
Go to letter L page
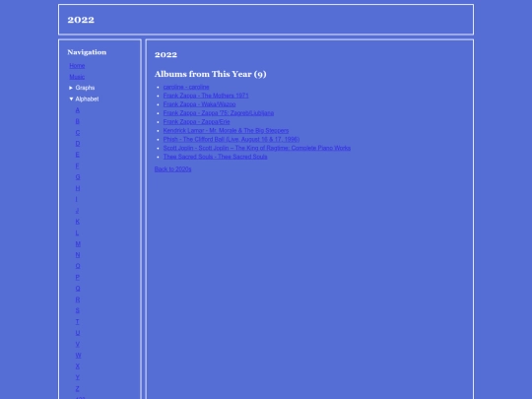[x=78, y=233]
